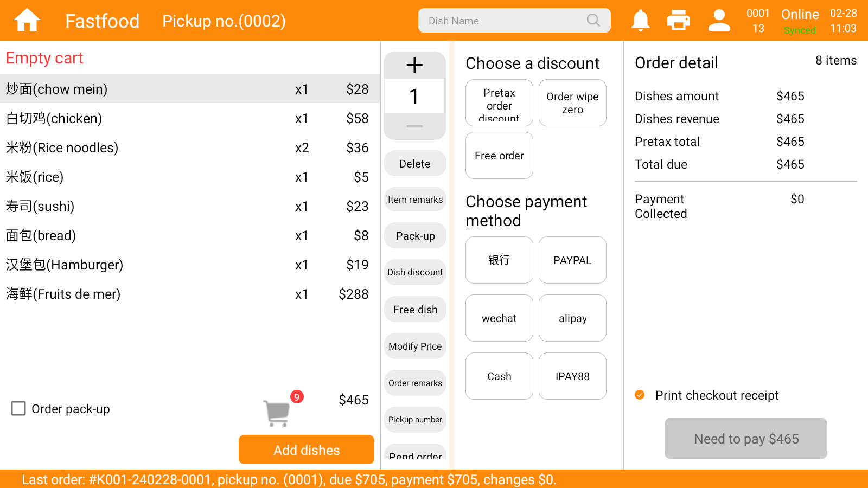Select the 寿司(sushi) cart row

point(190,206)
